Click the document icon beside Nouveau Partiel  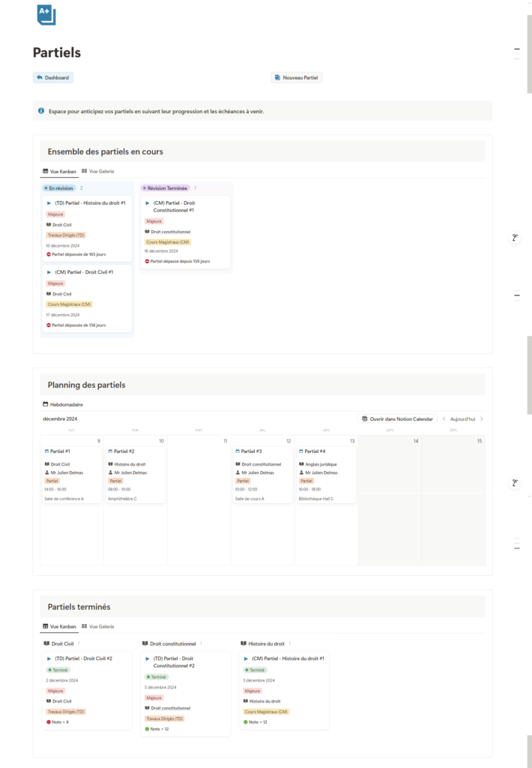[277, 77]
